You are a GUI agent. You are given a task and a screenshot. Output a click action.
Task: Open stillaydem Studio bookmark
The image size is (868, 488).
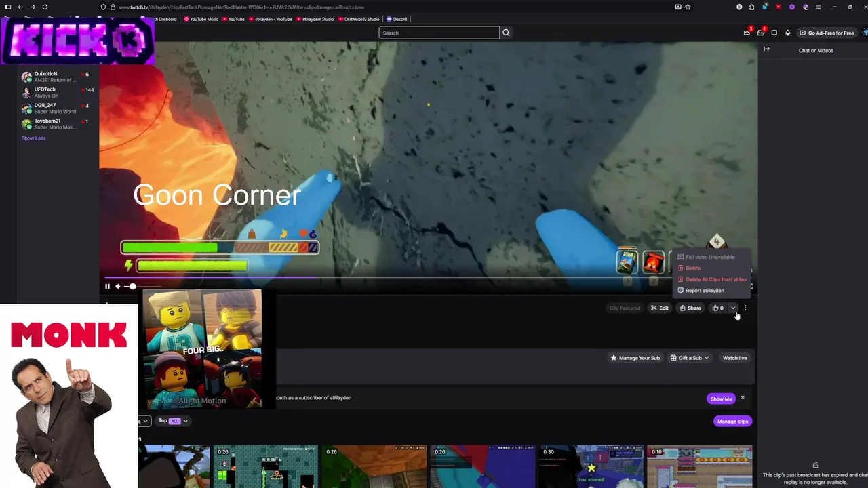pos(315,19)
